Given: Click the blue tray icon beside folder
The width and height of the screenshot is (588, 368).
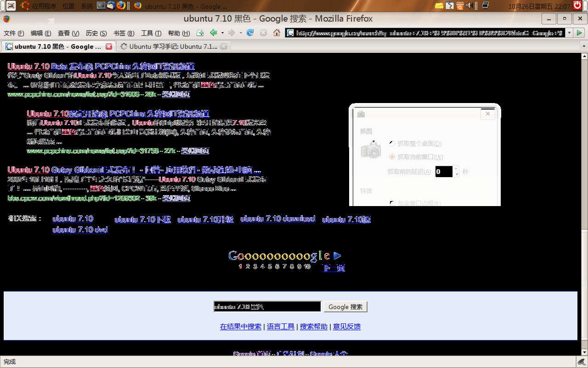Looking at the screenshot, I should 450,6.
